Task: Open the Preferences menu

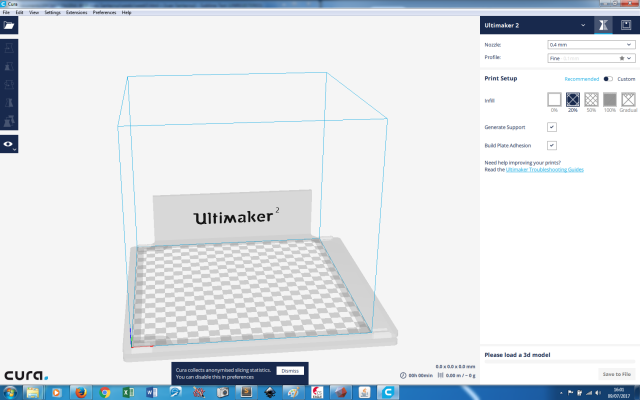Action: pyautogui.click(x=104, y=12)
